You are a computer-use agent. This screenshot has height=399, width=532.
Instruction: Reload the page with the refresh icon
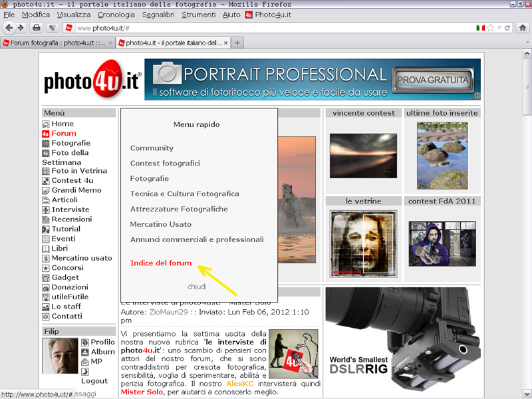(507, 28)
